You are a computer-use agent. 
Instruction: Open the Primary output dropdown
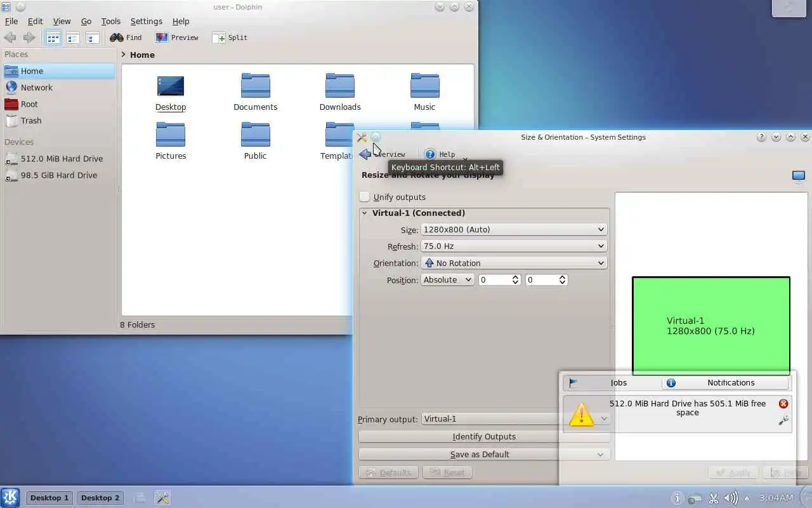[x=516, y=419]
